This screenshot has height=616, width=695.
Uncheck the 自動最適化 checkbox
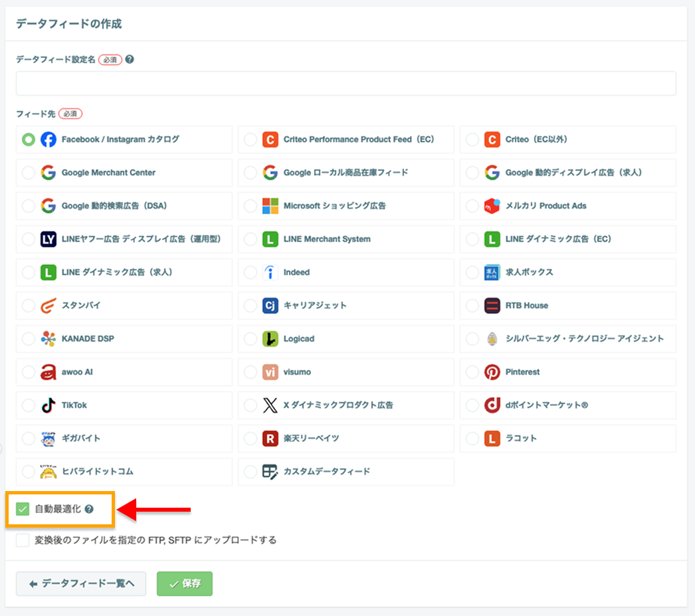tap(23, 509)
